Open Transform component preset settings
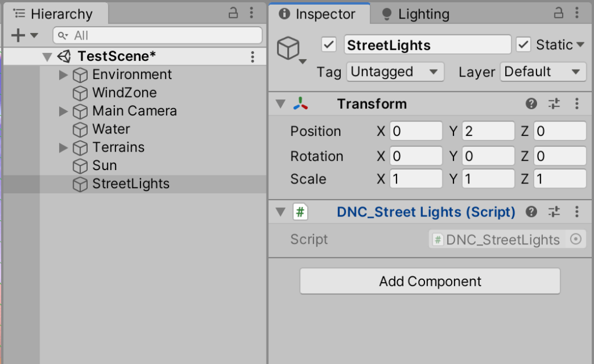594x364 pixels. [x=555, y=104]
